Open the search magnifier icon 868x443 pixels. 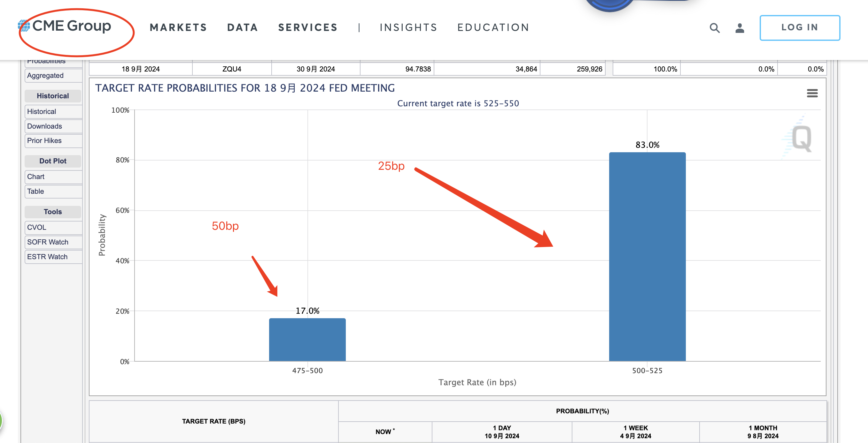[714, 27]
